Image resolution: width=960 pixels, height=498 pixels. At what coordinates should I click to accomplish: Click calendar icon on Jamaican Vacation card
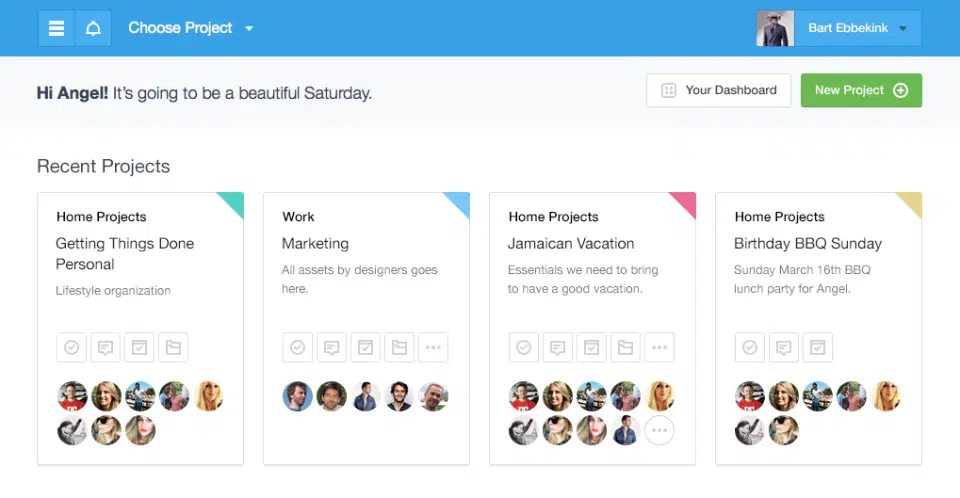tap(591, 347)
